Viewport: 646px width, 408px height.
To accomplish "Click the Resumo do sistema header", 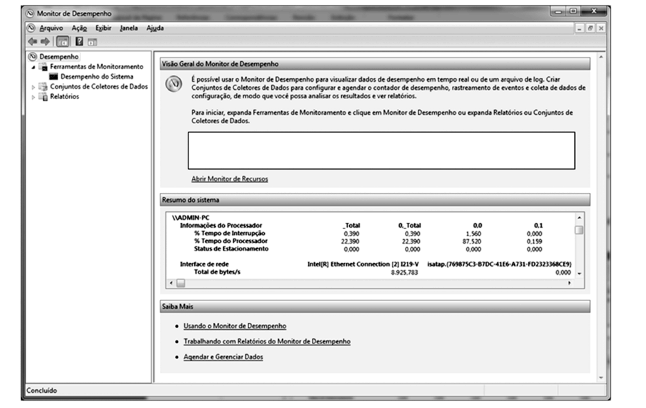I will [x=375, y=200].
